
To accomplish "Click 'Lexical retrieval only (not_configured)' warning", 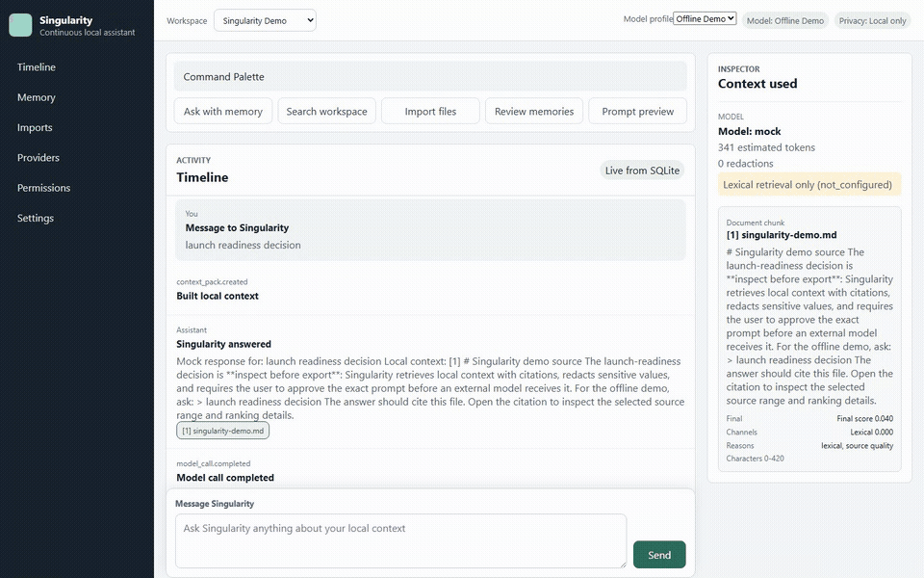I will pyautogui.click(x=809, y=185).
